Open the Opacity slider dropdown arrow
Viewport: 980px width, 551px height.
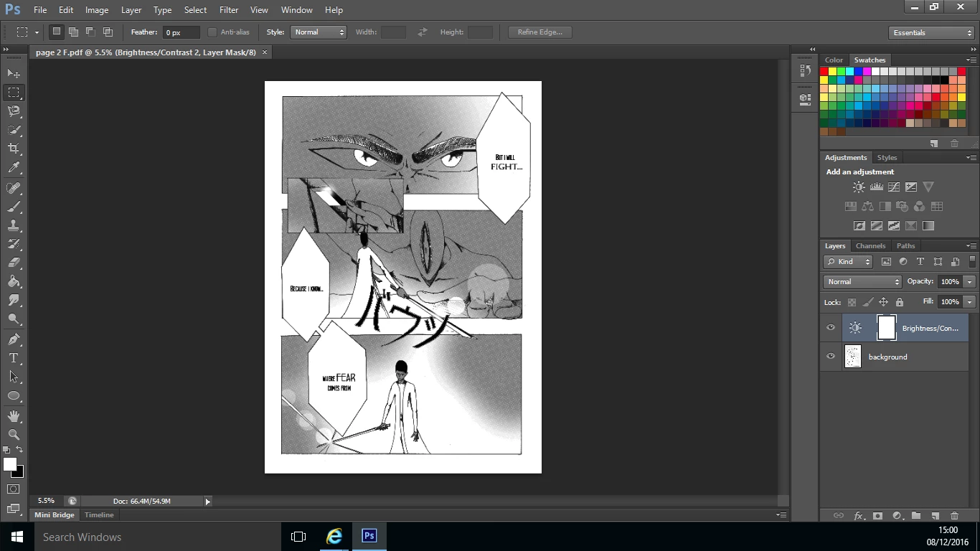point(970,282)
